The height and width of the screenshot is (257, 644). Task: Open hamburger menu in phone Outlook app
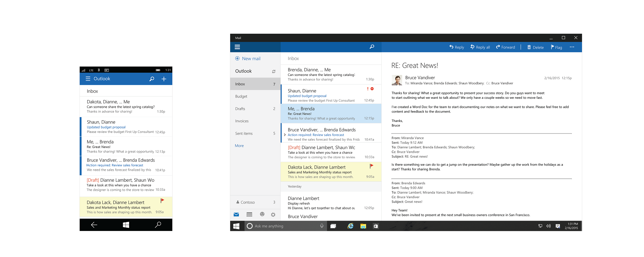tap(88, 79)
